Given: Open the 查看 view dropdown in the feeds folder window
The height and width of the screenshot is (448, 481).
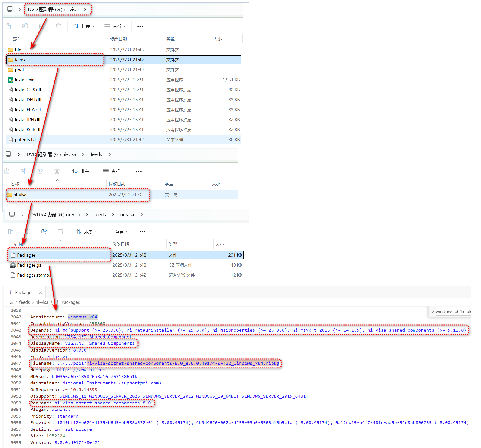Looking at the screenshot, I should tap(114, 171).
